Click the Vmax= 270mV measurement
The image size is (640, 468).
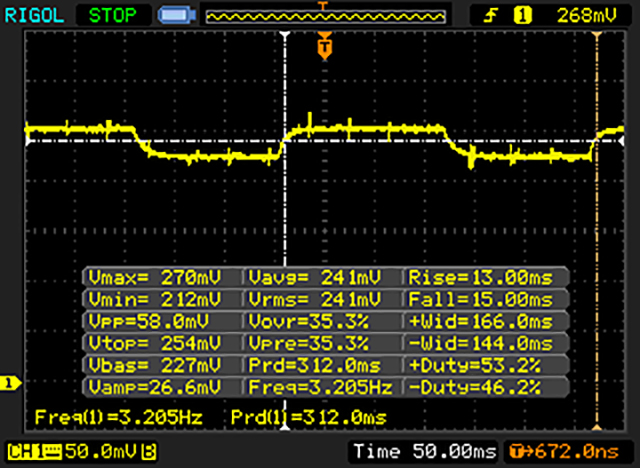tap(155, 278)
